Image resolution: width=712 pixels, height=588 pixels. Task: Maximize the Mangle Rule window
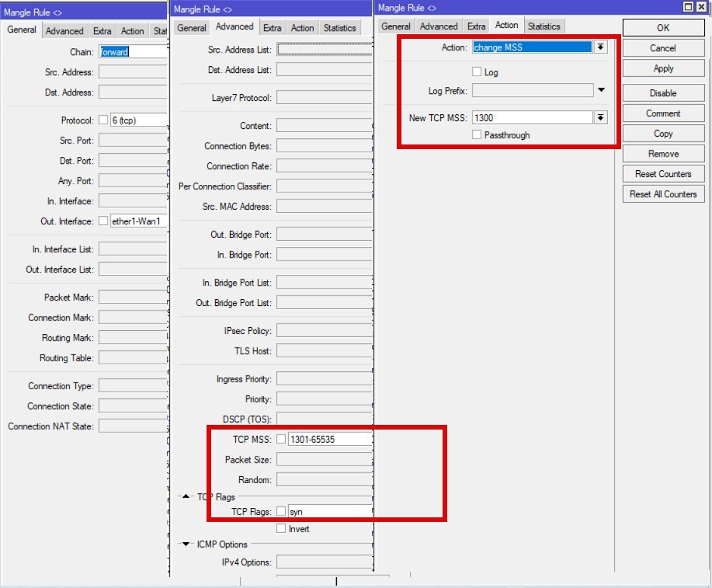[x=688, y=7]
